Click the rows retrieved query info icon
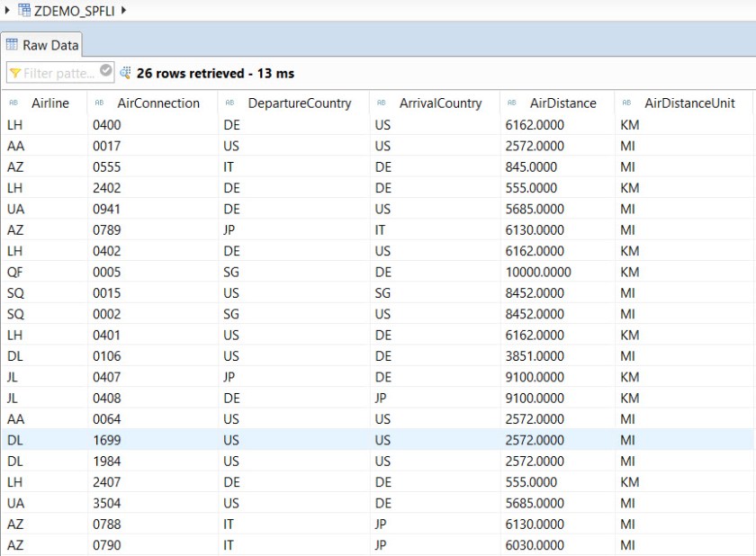The image size is (756, 556). 125,73
